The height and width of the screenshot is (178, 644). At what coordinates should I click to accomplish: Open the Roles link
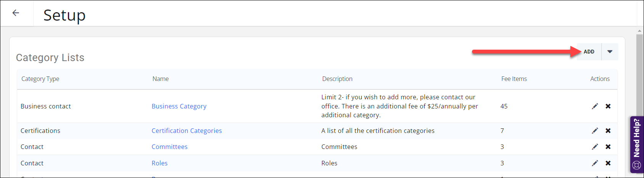pos(159,163)
